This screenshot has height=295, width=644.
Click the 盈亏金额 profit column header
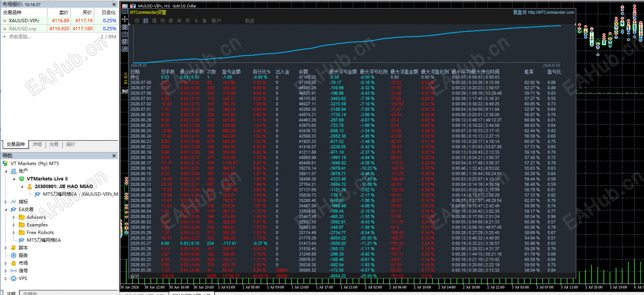[231, 71]
